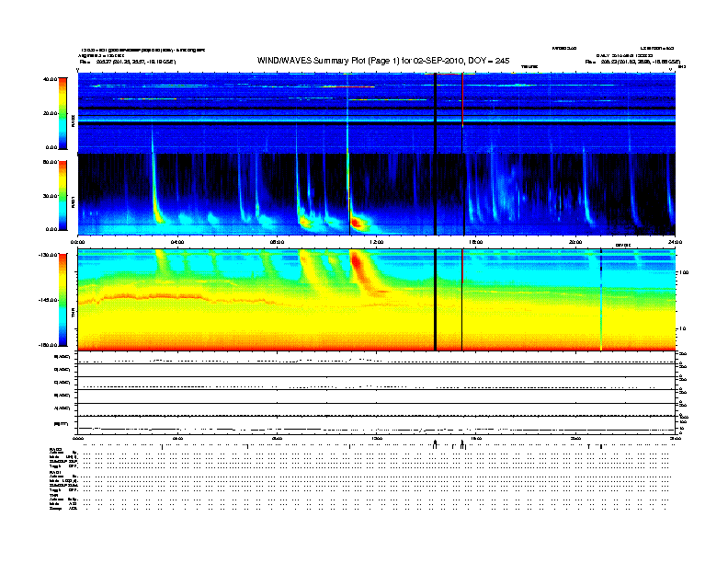
Task: Click the WIND/WAVES Summary Plot title
Action: coord(383,61)
